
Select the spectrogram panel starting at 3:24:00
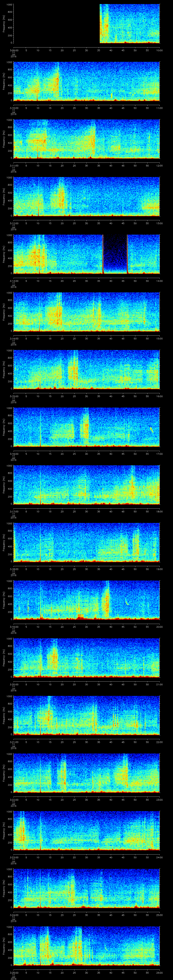click(86, 888)
